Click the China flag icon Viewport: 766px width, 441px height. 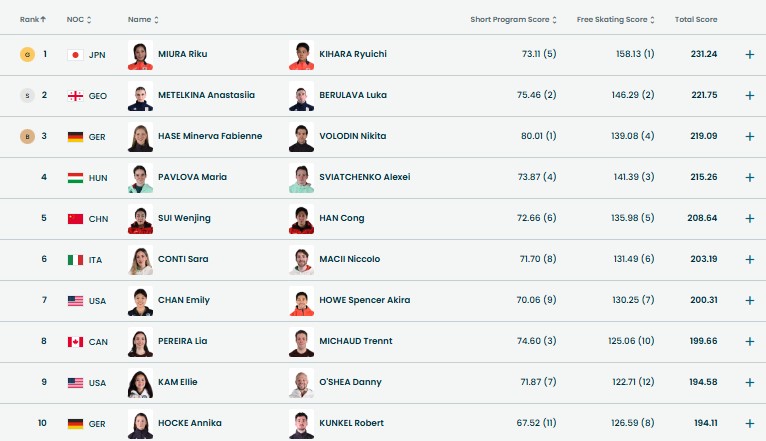(x=74, y=218)
